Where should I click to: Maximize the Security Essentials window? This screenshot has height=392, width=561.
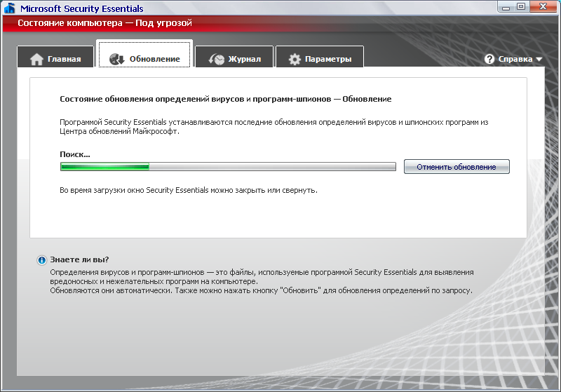tap(521, 6)
